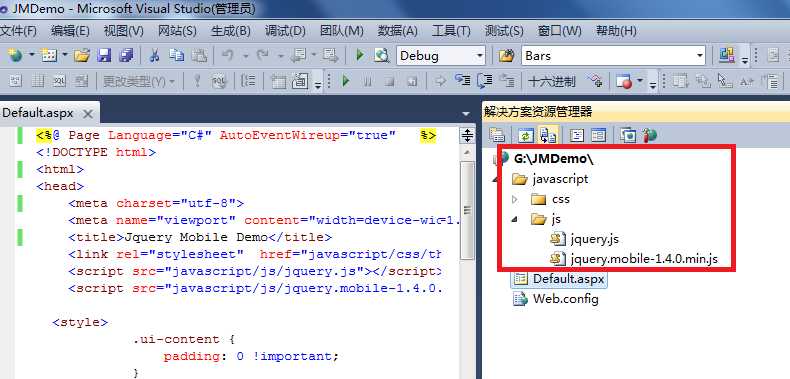Open the 生成(B) menu
This screenshot has width=790, height=379.
point(230,31)
